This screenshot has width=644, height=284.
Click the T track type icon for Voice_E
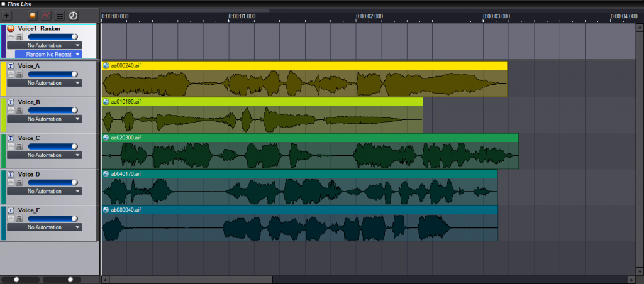pyautogui.click(x=11, y=210)
